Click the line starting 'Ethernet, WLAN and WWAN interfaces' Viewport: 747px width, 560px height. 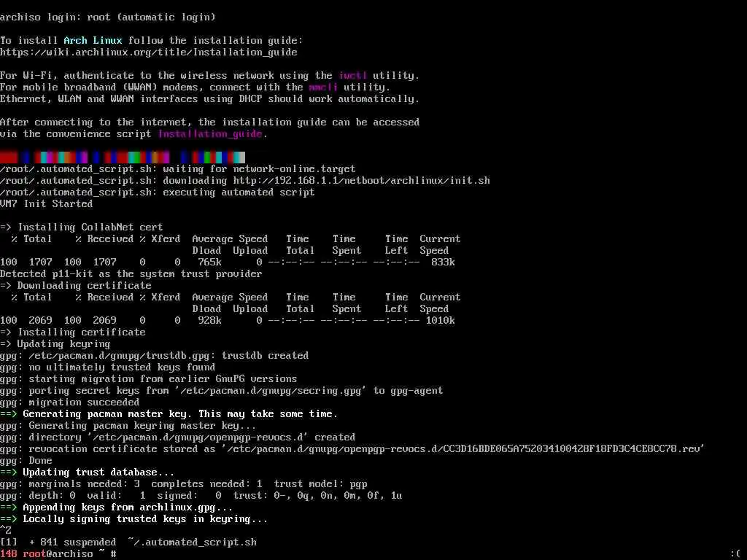pyautogui.click(x=209, y=99)
